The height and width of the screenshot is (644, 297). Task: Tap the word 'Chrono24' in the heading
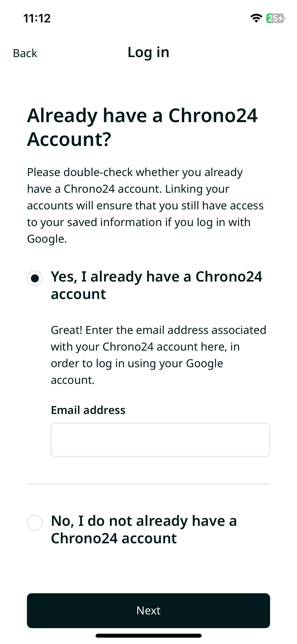pos(213,116)
